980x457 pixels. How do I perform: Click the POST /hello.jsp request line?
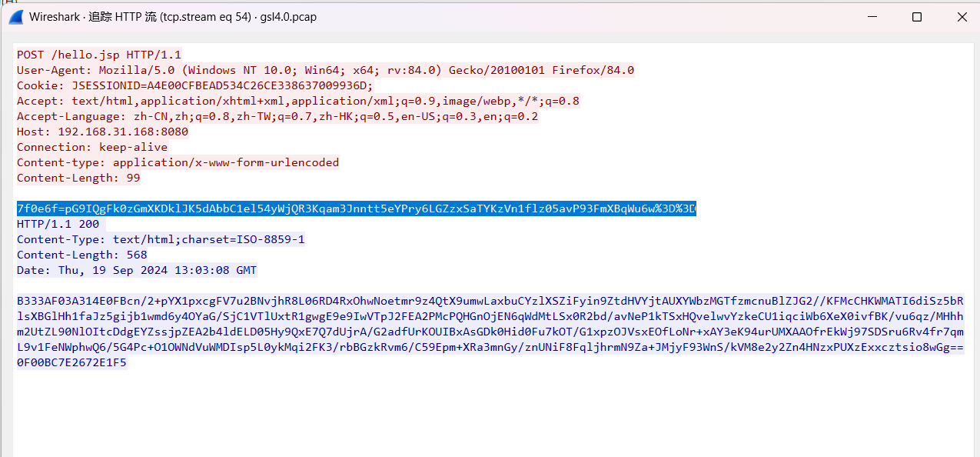click(x=99, y=55)
